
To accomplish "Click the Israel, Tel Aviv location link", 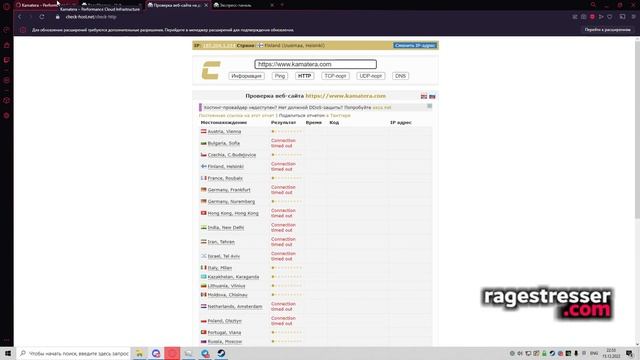I will pos(224,256).
